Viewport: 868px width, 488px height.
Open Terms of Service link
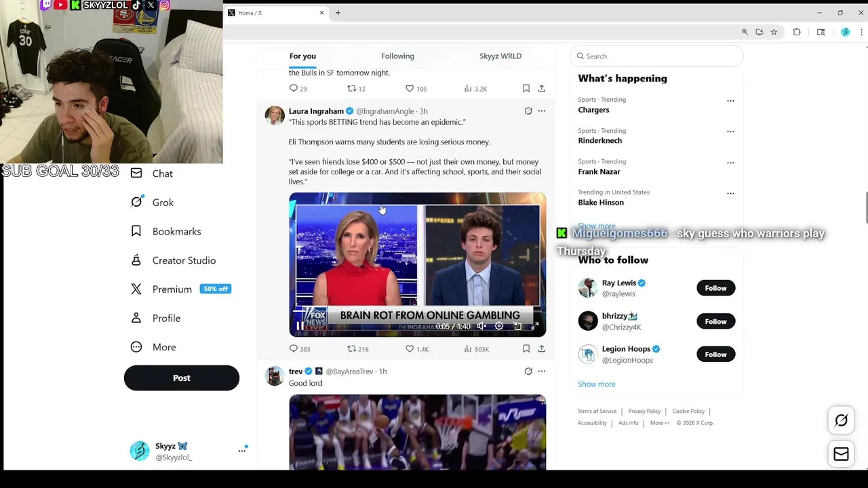pos(597,411)
